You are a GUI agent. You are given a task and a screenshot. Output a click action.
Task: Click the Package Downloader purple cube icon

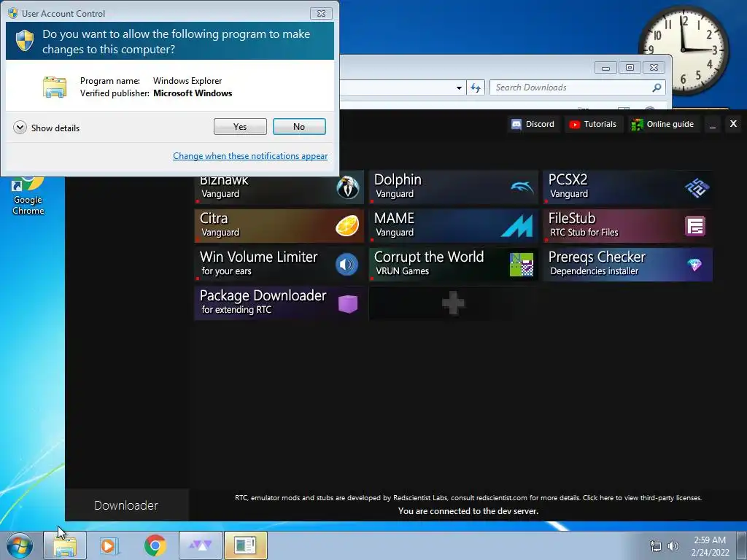click(348, 303)
